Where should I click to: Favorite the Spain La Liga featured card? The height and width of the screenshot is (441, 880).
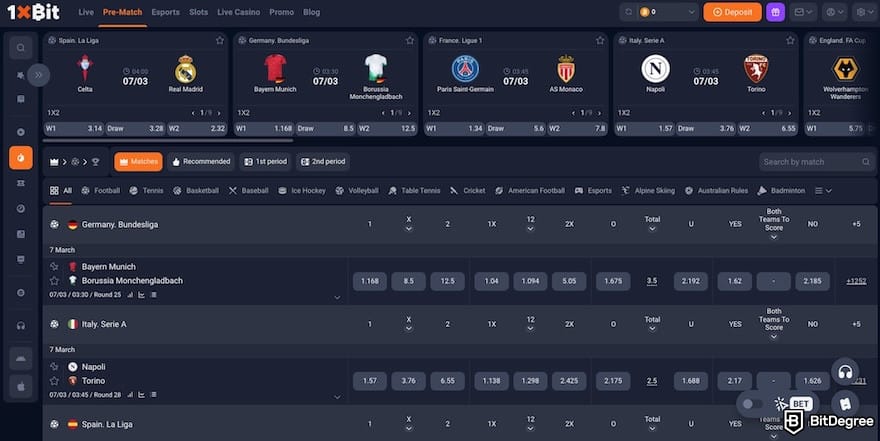220,40
